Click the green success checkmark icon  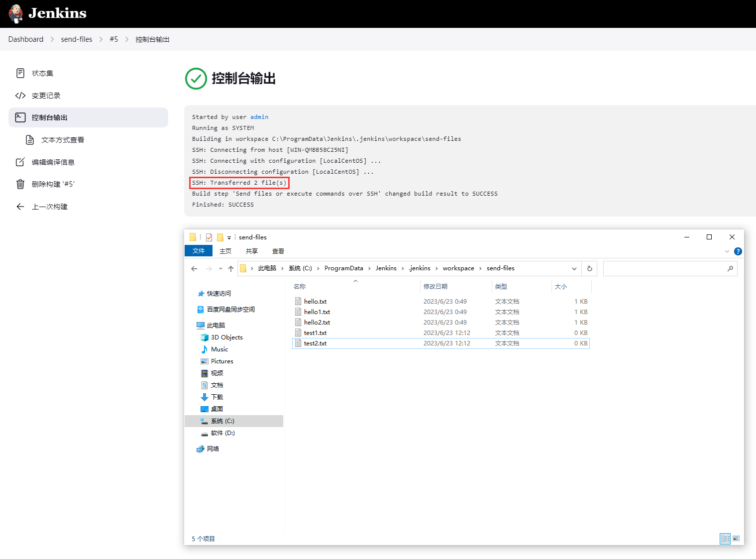pyautogui.click(x=196, y=79)
